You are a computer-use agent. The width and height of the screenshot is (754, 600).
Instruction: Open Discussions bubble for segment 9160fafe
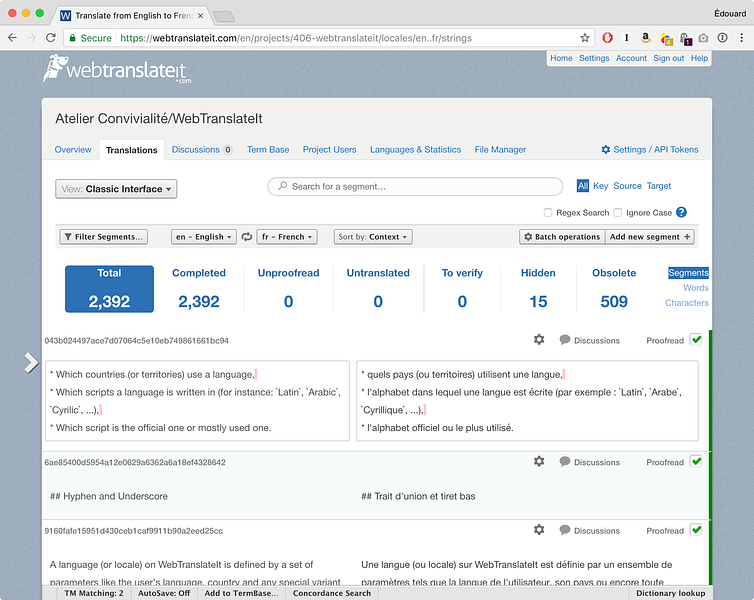pyautogui.click(x=590, y=531)
